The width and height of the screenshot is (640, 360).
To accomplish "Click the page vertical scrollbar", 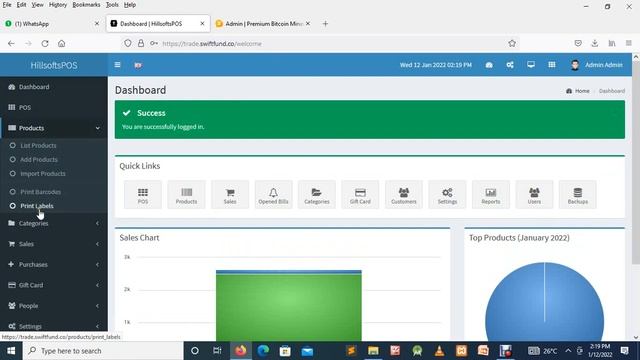I will 636,163.
